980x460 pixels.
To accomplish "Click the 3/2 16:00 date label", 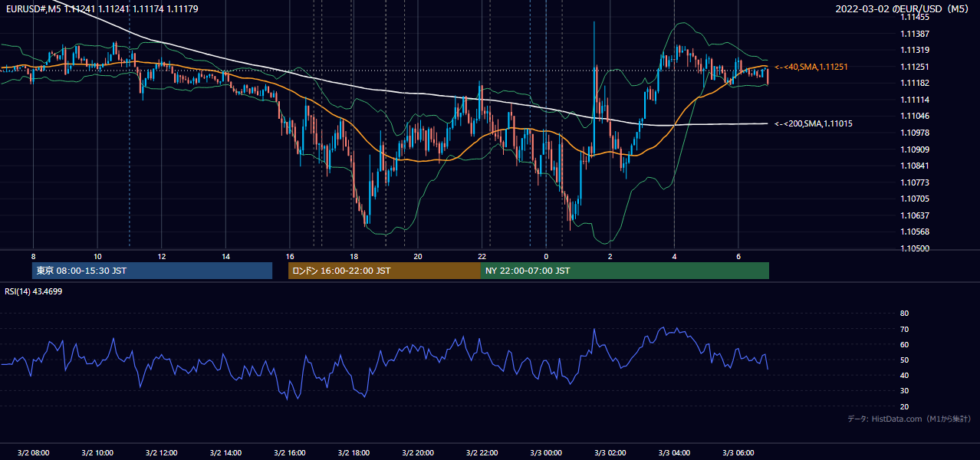I will tap(290, 452).
